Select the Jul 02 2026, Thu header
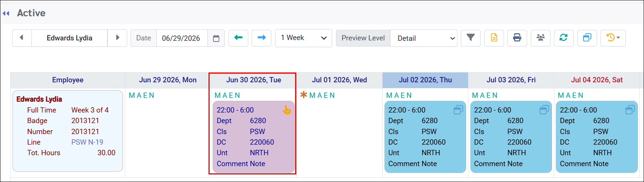644x182 pixels. (x=425, y=80)
